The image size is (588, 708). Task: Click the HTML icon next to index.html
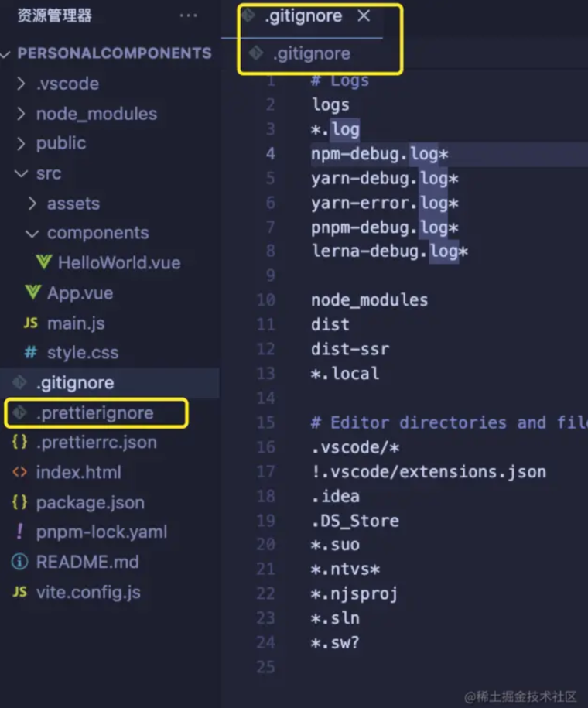20,472
